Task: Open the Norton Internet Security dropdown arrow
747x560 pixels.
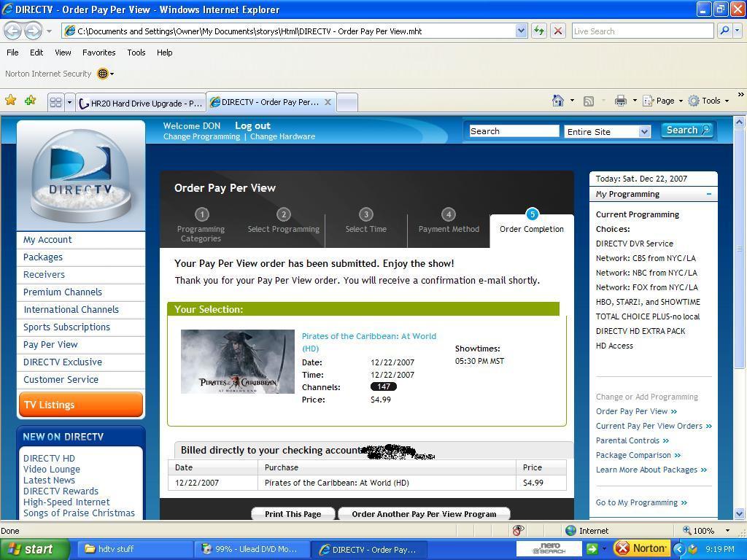Action: [112, 74]
